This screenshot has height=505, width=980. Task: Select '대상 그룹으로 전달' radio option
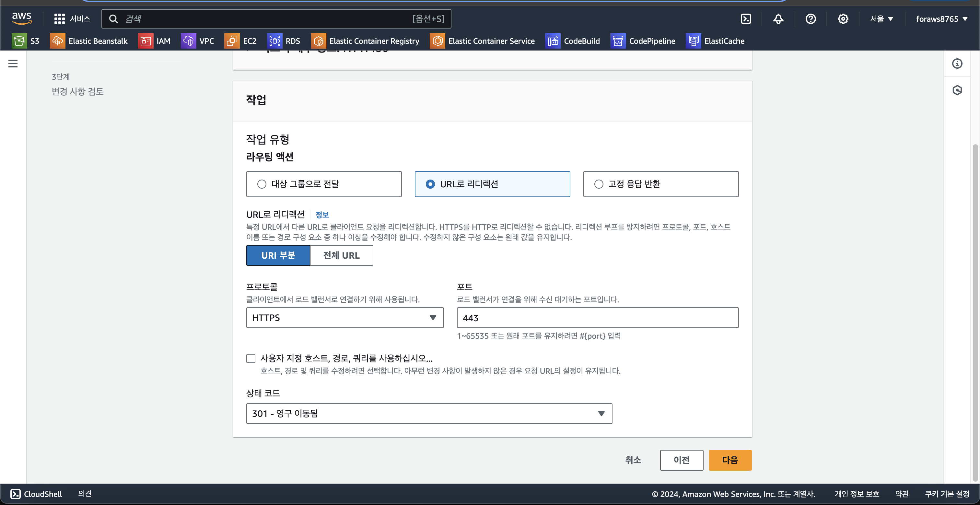262,184
